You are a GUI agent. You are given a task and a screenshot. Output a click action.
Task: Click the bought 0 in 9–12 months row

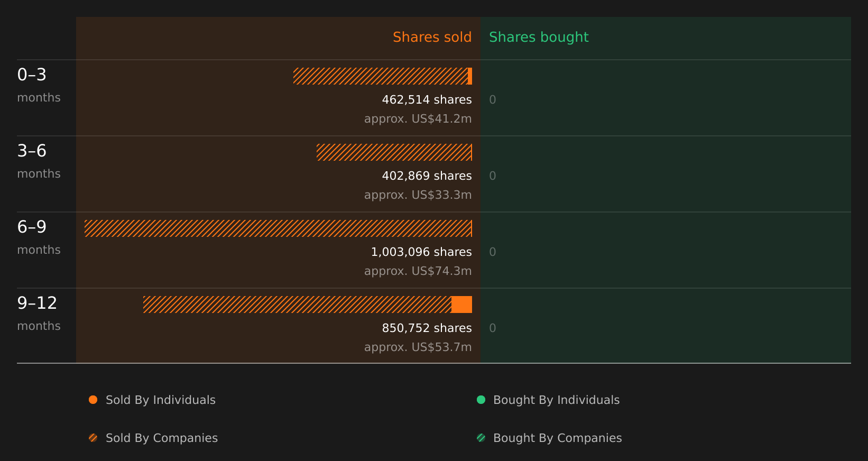pyautogui.click(x=493, y=328)
